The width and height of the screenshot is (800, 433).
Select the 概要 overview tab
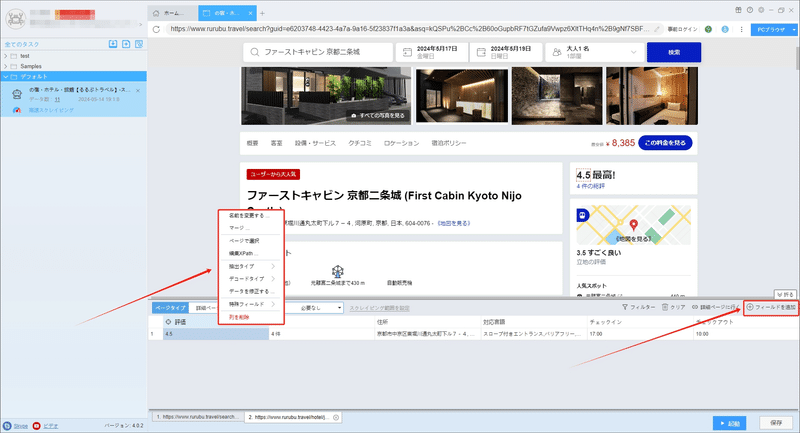(253, 143)
